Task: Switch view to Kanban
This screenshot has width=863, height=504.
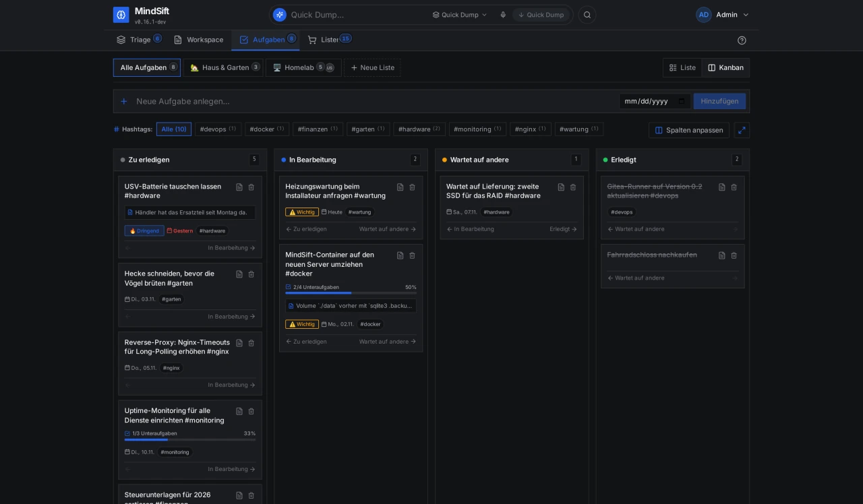Action: pyautogui.click(x=725, y=67)
